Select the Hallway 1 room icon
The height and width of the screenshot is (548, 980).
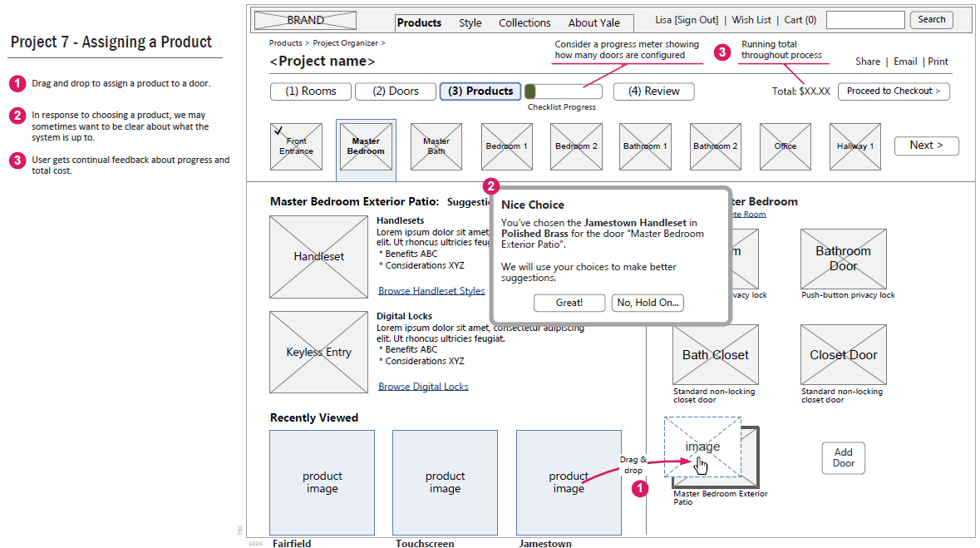pos(855,146)
